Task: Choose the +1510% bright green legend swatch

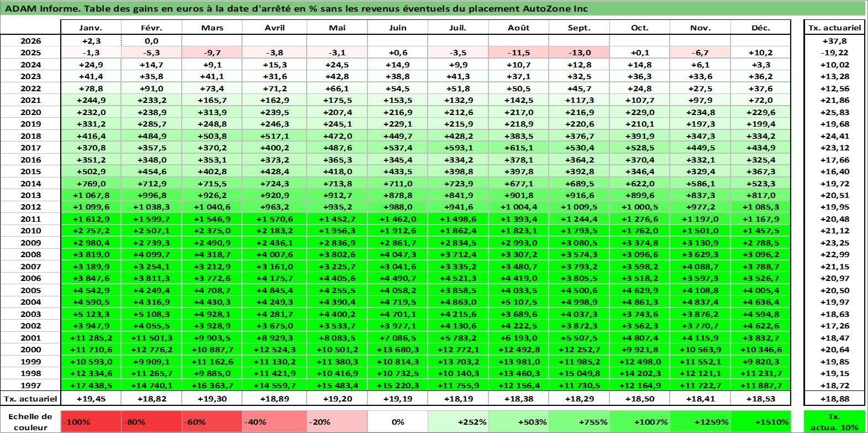Action: tap(761, 421)
